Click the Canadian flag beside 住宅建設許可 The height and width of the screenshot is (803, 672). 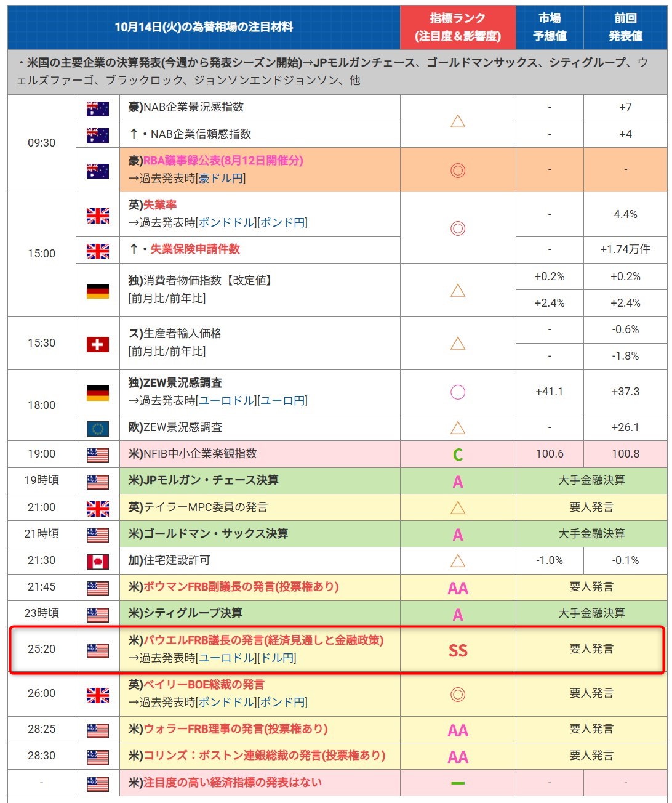[x=97, y=562]
